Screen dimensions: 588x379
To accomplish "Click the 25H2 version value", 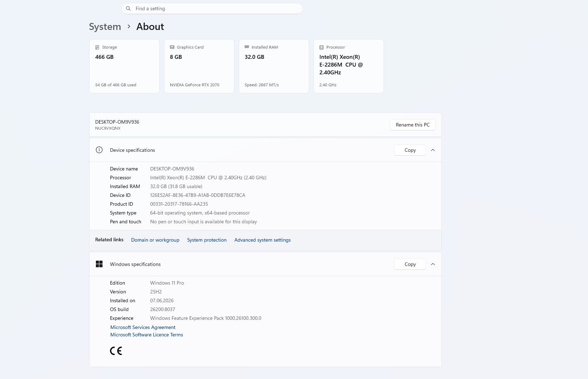I will (x=156, y=292).
